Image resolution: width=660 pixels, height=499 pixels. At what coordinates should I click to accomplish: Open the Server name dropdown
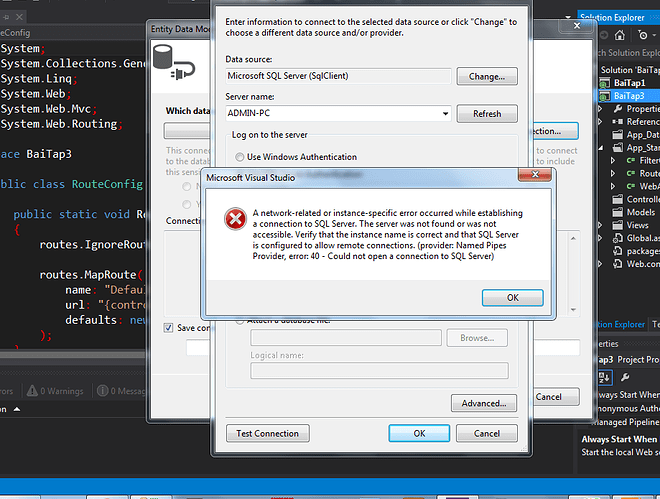tap(444, 114)
